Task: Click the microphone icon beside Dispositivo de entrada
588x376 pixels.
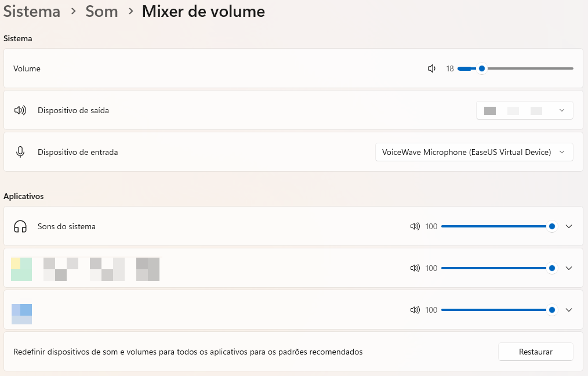Action: tap(21, 151)
